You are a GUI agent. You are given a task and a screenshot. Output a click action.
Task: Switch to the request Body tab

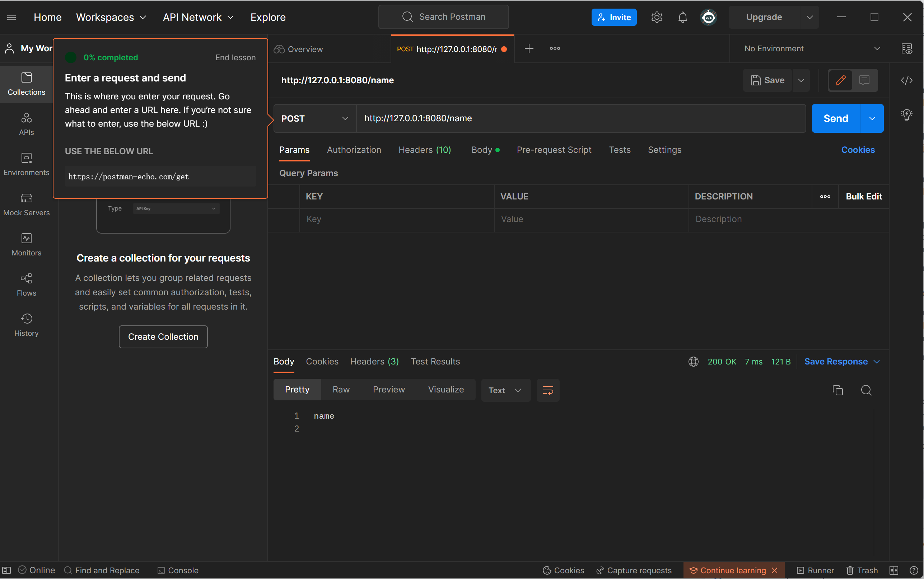pyautogui.click(x=485, y=150)
